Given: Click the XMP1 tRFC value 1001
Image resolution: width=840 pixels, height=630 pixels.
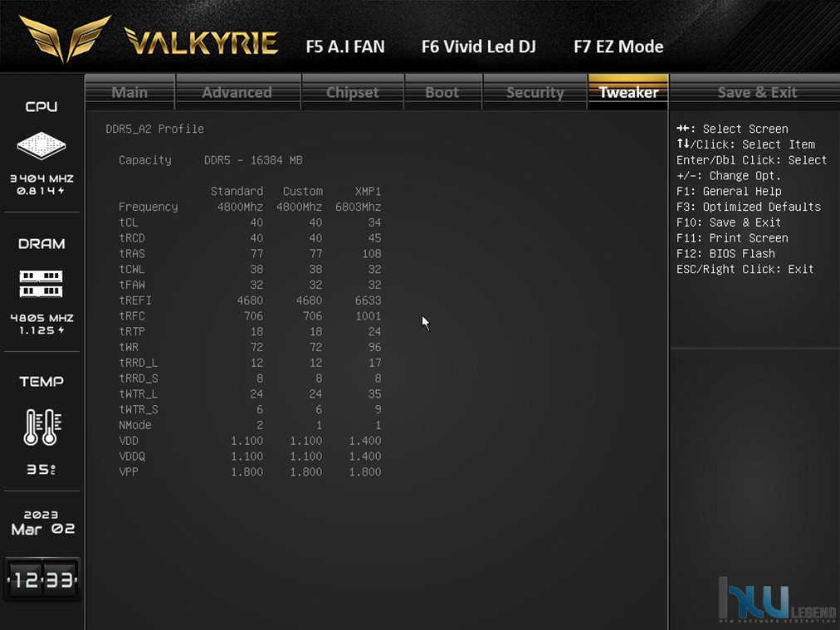Looking at the screenshot, I should point(368,315).
